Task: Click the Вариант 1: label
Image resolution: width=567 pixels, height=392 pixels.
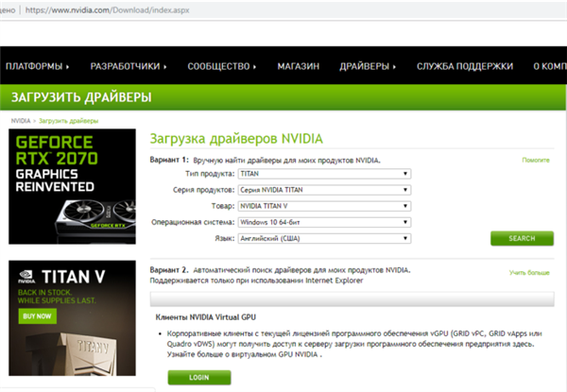Action: [x=169, y=160]
